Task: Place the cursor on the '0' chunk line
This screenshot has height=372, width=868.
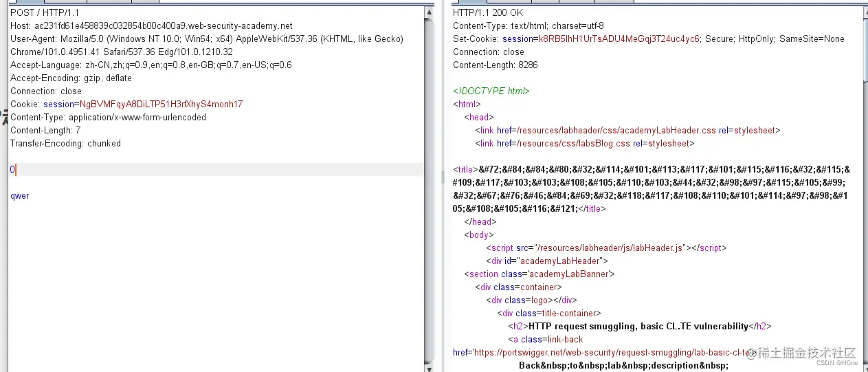Action: click(216, 170)
